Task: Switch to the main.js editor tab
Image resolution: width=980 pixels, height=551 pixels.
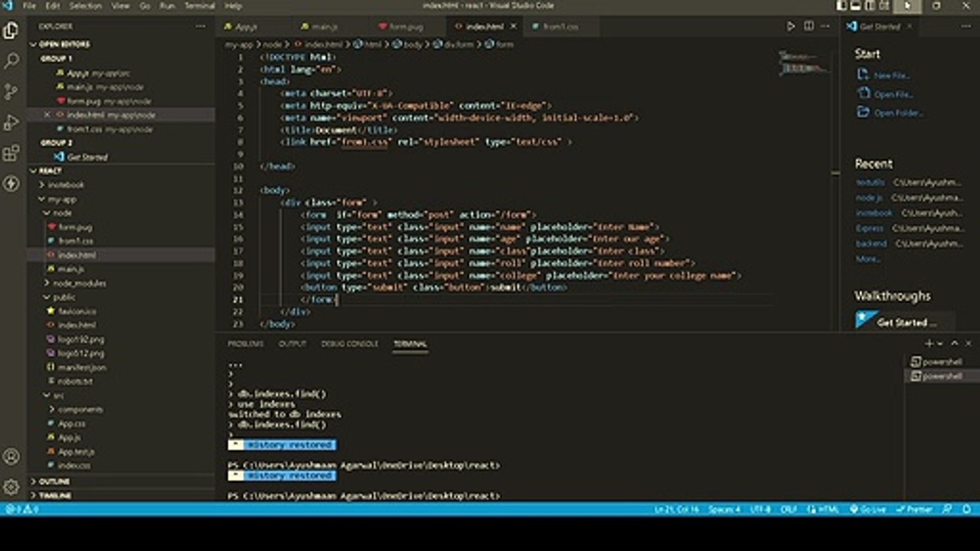Action: (x=325, y=26)
